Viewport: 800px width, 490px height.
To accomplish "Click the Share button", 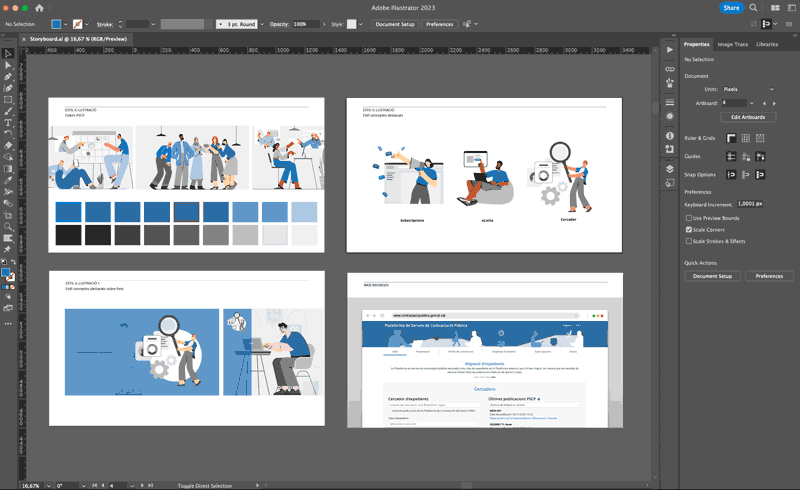I will coord(731,8).
